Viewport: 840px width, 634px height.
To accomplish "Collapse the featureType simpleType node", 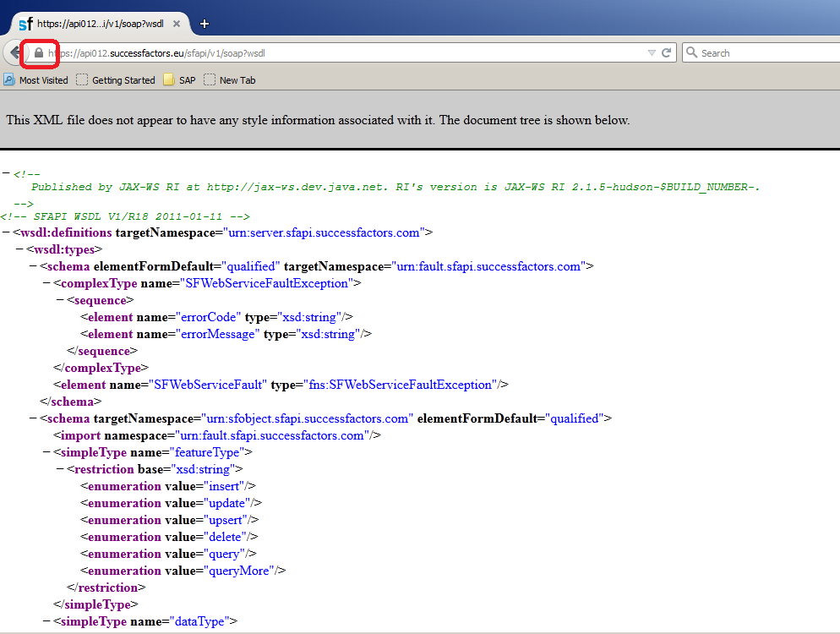I will [46, 452].
